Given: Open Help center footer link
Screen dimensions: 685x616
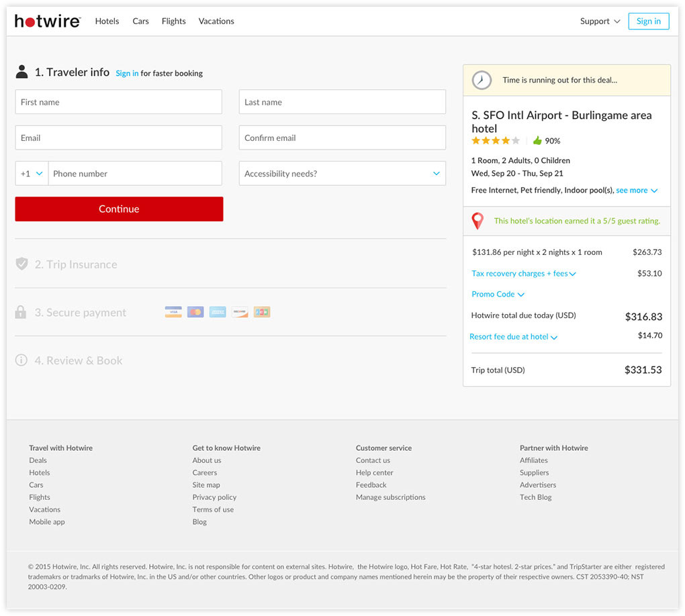Looking at the screenshot, I should (374, 472).
